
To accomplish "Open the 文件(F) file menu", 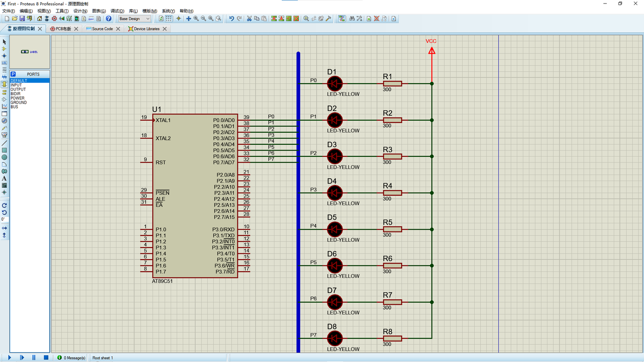I will click(9, 11).
